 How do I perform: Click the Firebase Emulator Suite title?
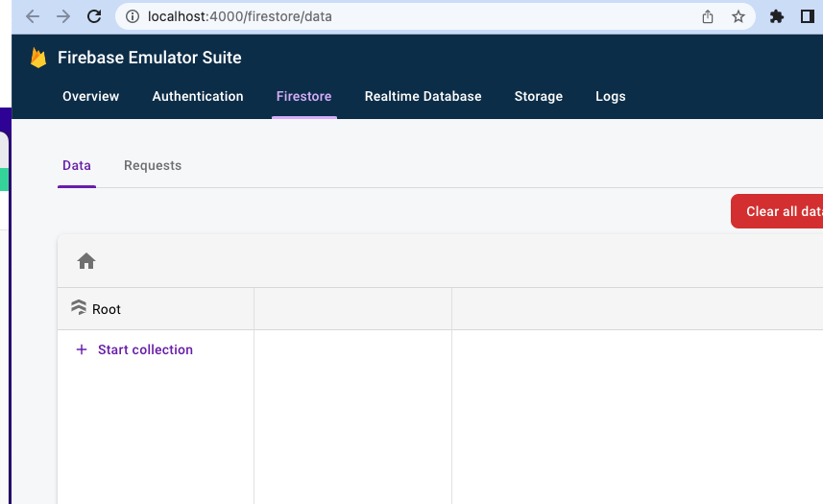(x=150, y=58)
